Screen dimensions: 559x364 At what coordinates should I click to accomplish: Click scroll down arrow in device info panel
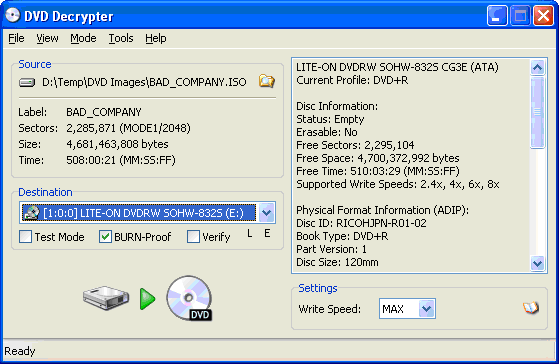537,263
